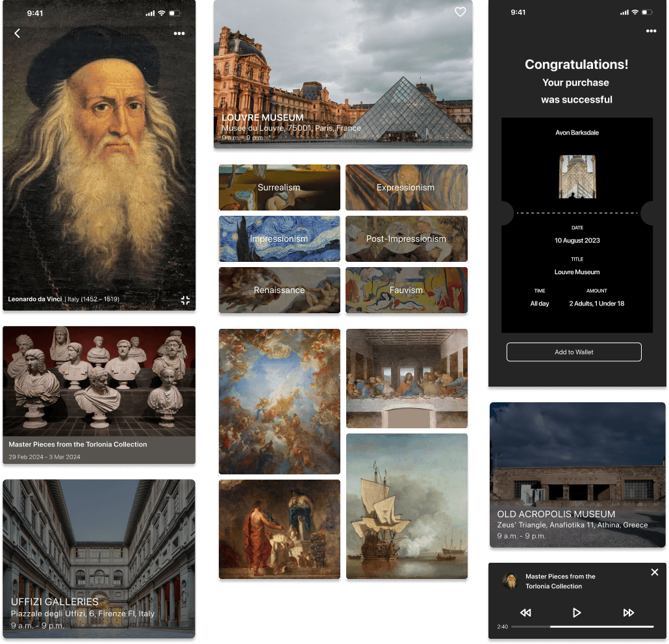The width and height of the screenshot is (669, 644).
Task: Click the '2 Adults, 1 Under 18' amount
Action: tap(596, 303)
